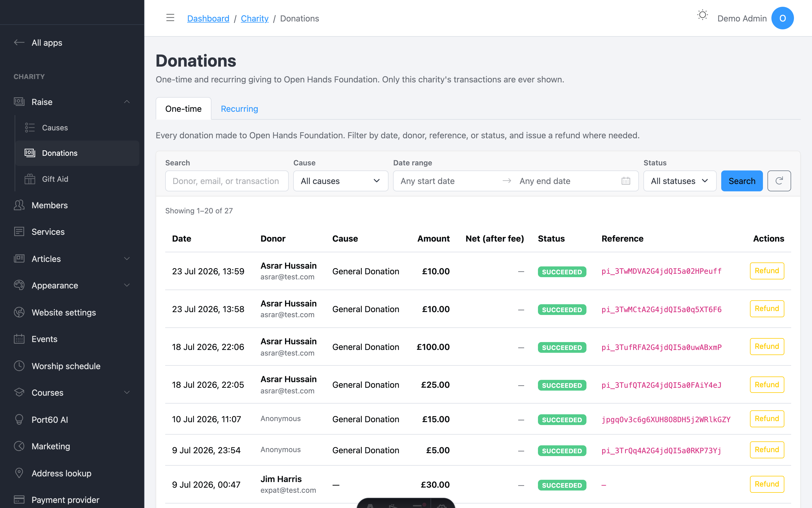Expand the Articles submenu chevron
812x508 pixels.
[127, 258]
